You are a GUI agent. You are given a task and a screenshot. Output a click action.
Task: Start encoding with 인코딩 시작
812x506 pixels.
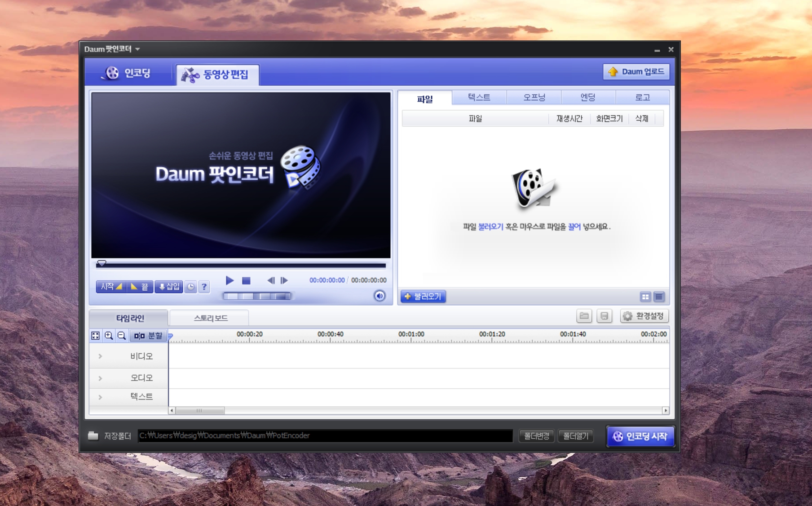tap(641, 436)
